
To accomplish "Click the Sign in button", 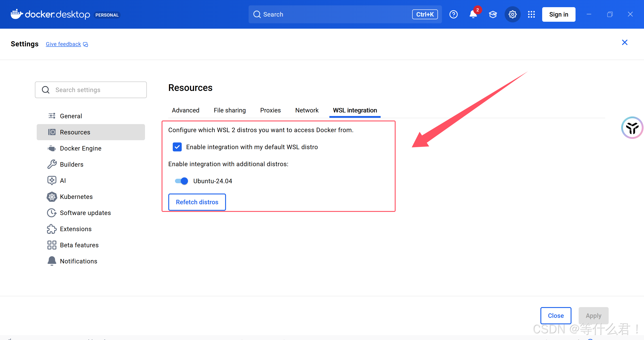I will click(559, 15).
